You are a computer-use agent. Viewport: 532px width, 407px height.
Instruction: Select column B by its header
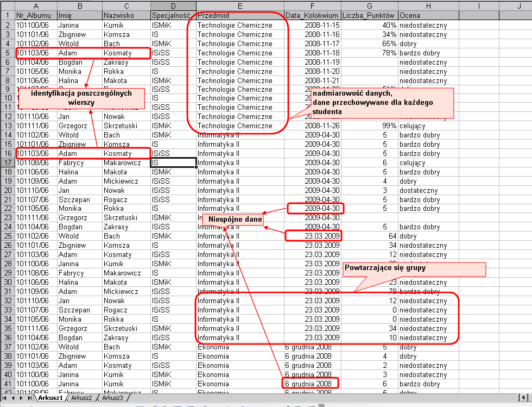tap(80, 6)
